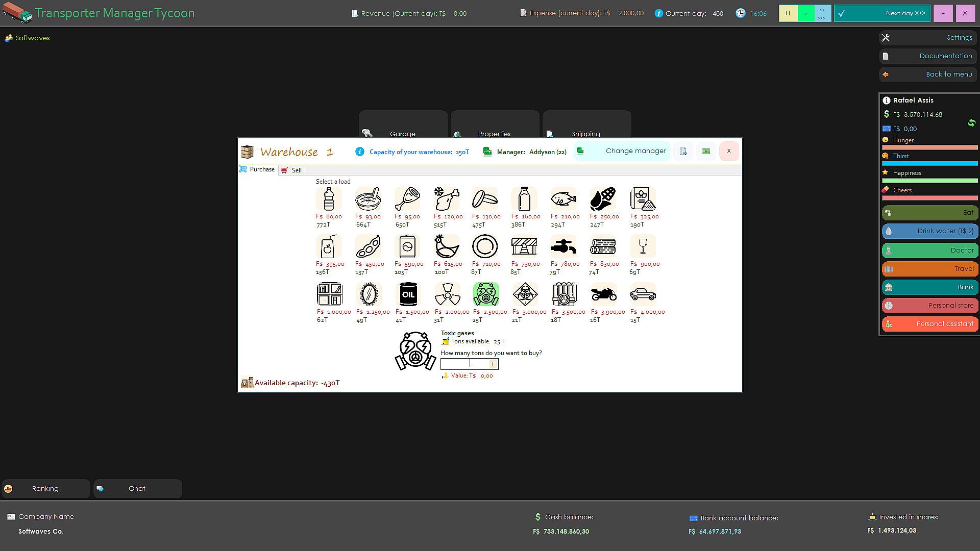Screen dimensions: 980x551
Task: Set normal play speed
Action: 805,13
